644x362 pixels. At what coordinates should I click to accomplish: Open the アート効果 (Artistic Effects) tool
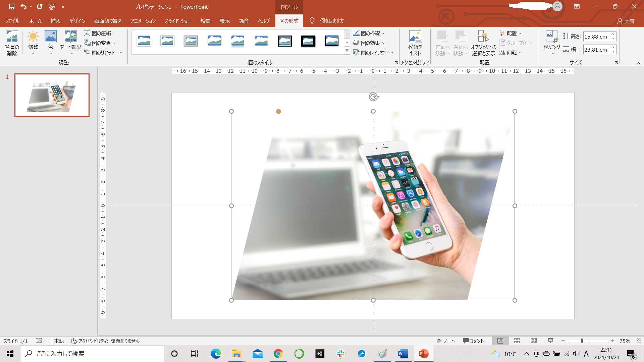[x=70, y=43]
